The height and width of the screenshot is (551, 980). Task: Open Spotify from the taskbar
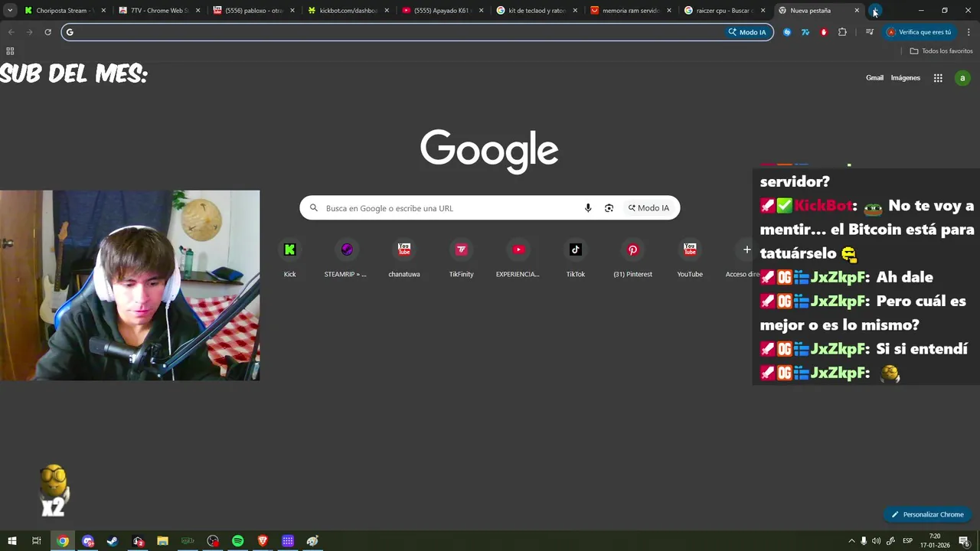point(237,541)
